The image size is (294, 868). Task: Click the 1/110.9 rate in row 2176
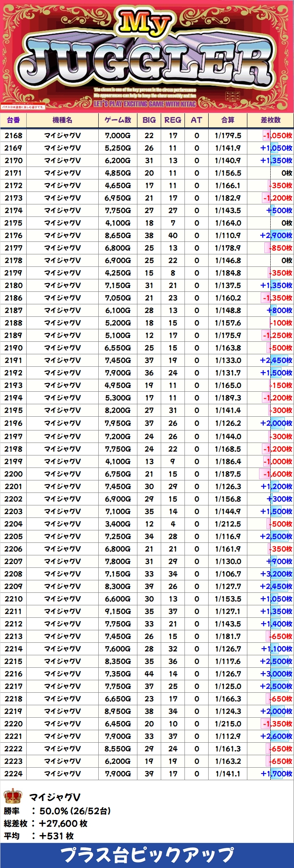228,235
